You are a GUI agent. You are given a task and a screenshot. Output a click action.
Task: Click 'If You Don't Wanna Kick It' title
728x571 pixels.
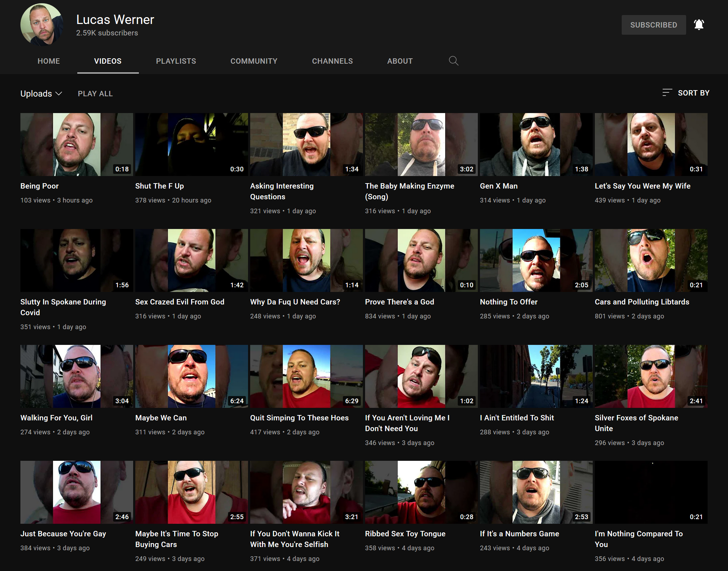pos(295,539)
